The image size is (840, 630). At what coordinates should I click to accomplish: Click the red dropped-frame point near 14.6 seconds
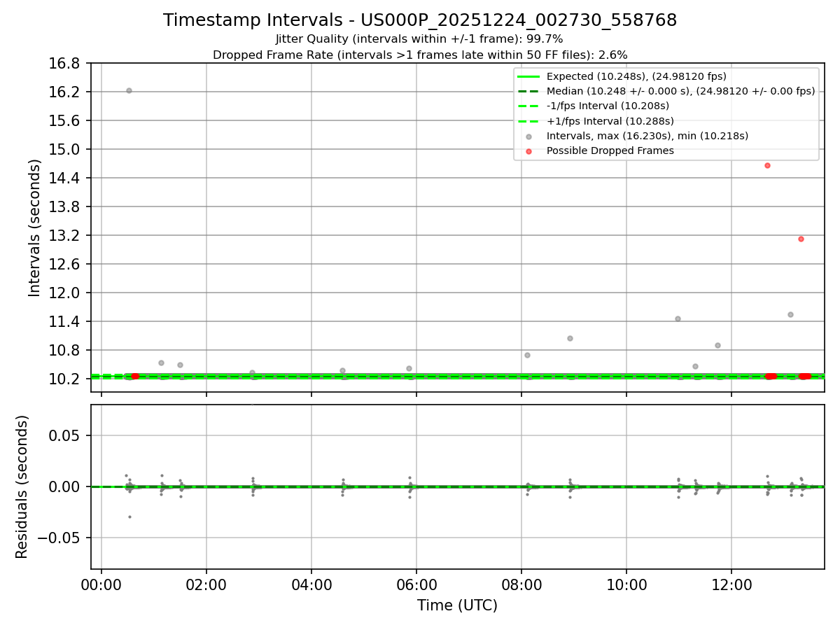point(767,165)
